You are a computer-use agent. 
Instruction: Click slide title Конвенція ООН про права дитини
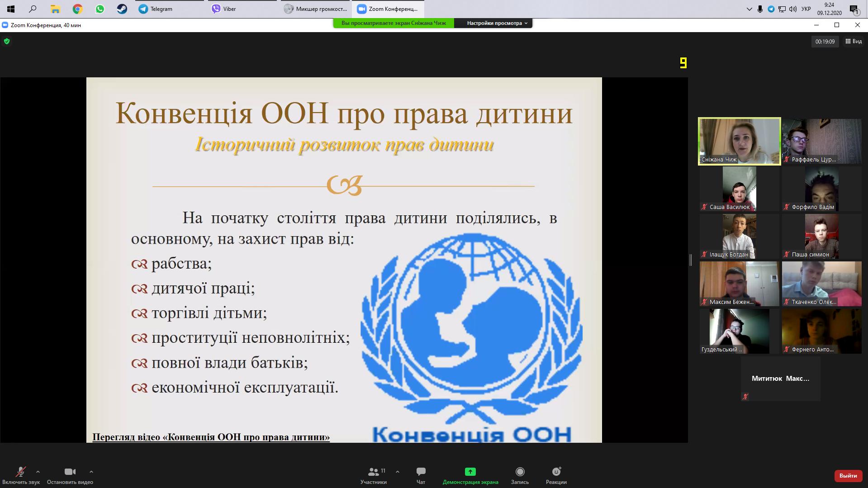pos(344,114)
